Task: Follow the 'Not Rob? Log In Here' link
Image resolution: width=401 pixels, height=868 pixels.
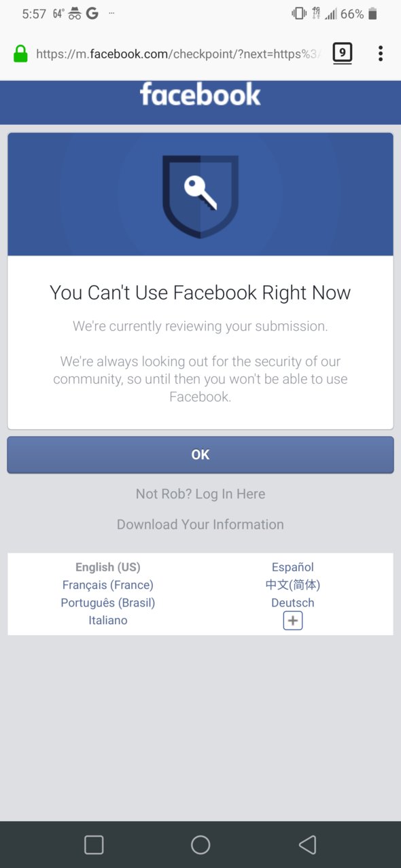Action: tap(201, 494)
